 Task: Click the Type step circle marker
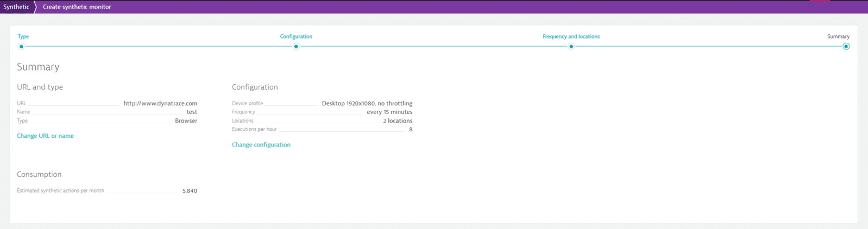[x=21, y=47]
